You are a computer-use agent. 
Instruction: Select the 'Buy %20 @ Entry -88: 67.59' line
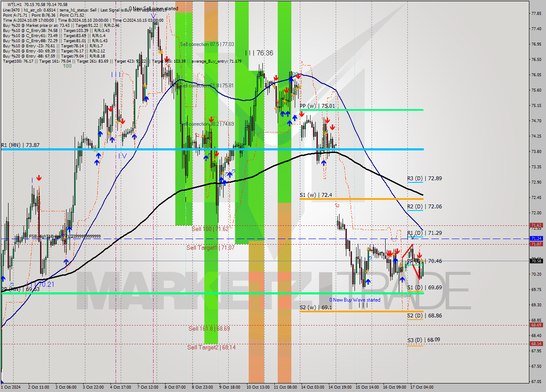click(x=54, y=56)
